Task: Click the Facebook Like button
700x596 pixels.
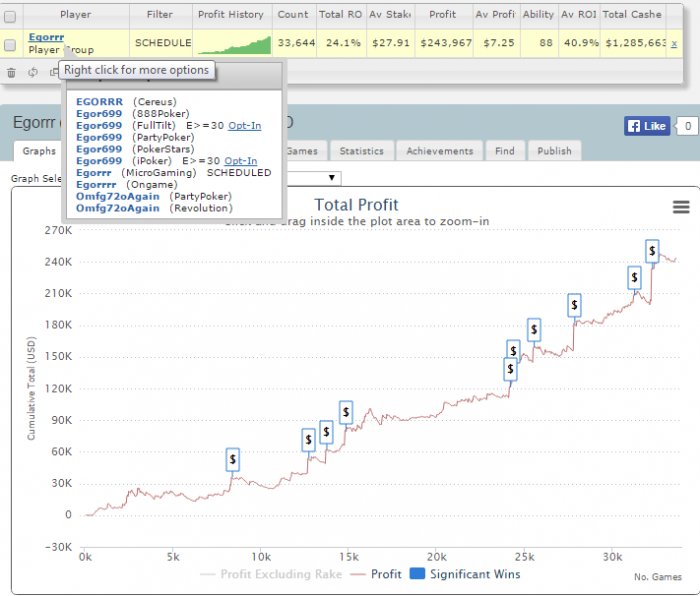Action: pyautogui.click(x=647, y=126)
